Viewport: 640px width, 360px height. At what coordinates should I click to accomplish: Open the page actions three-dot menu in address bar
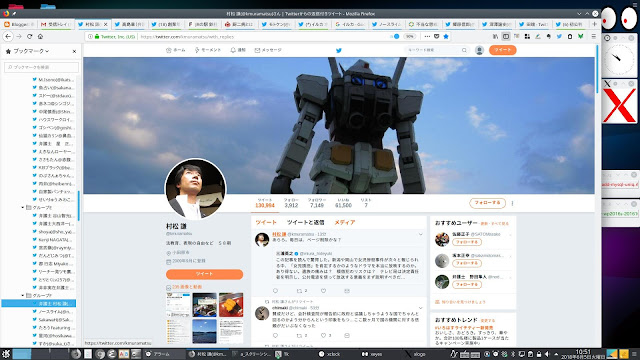click(427, 36)
